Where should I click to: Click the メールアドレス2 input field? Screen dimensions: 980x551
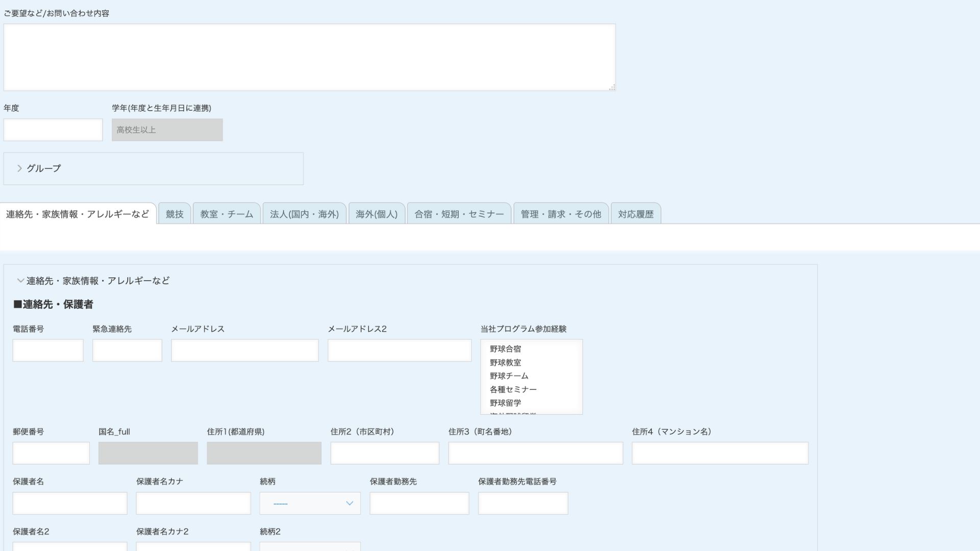pos(399,350)
